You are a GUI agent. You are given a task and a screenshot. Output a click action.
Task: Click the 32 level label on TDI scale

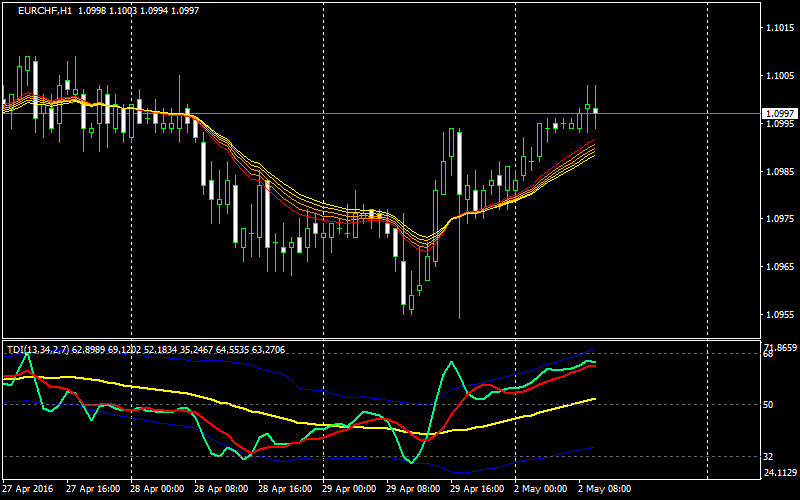(768, 457)
